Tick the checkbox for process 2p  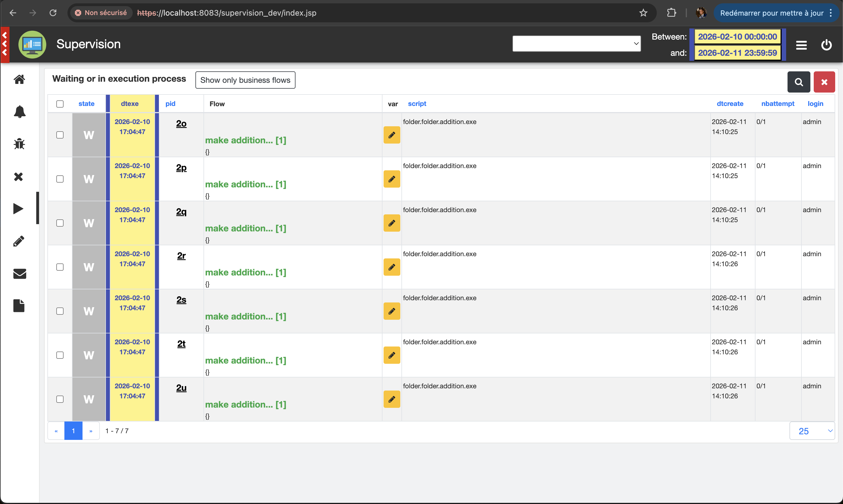tap(60, 179)
